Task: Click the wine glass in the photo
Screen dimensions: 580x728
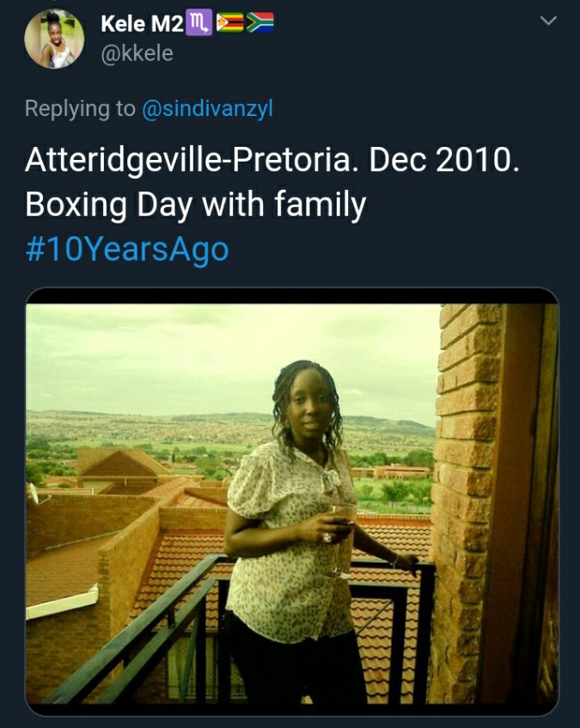Action: tap(343, 541)
